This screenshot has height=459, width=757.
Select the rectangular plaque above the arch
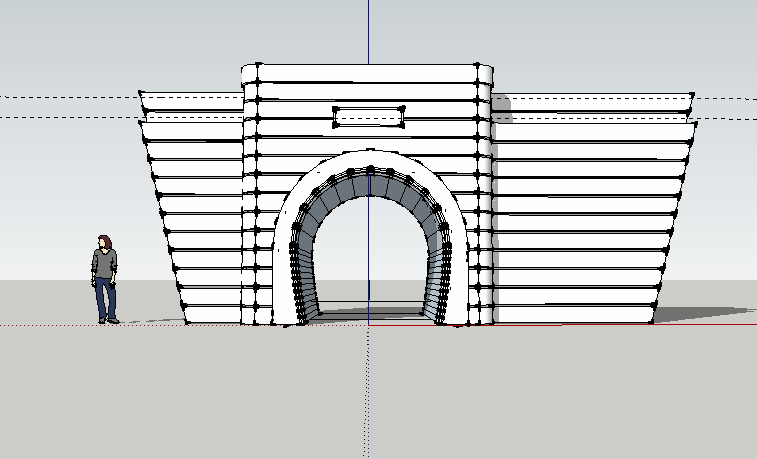(369, 117)
